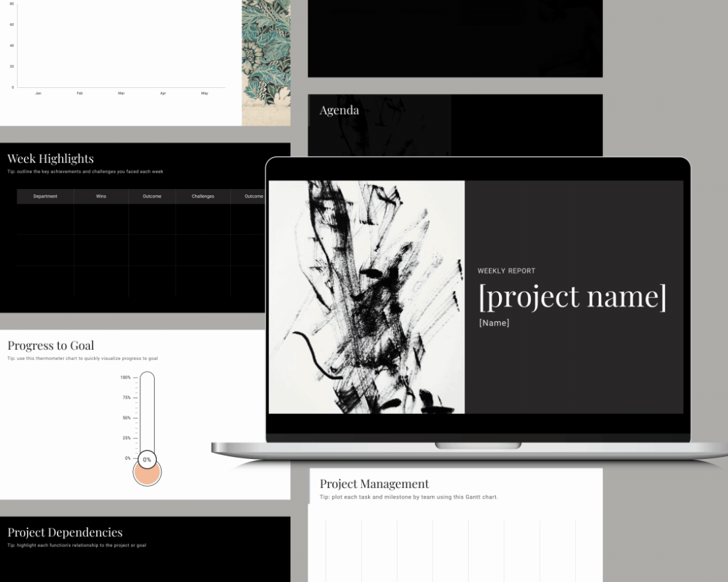Click the WEEKLY REPORT label text
728x582 pixels.
click(x=506, y=270)
